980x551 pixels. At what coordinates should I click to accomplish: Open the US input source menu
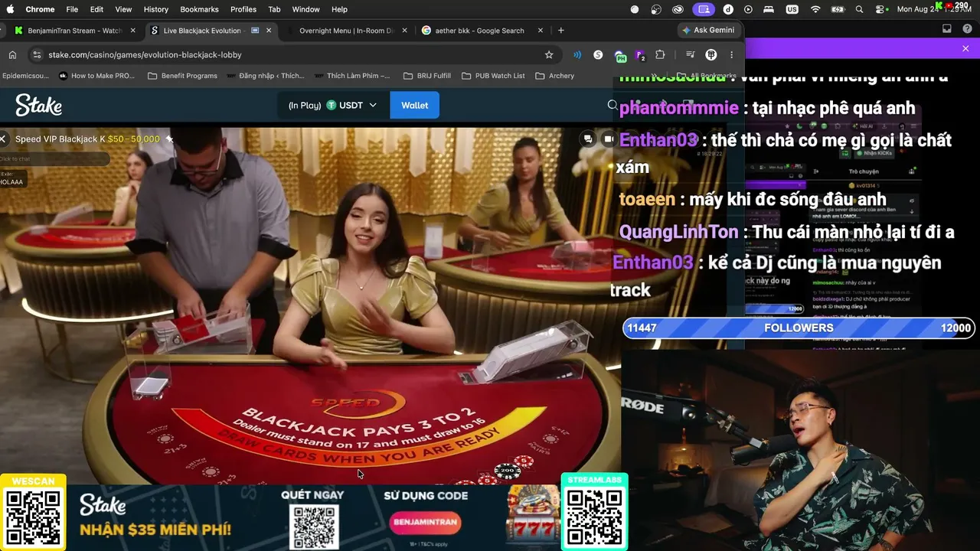(792, 9)
